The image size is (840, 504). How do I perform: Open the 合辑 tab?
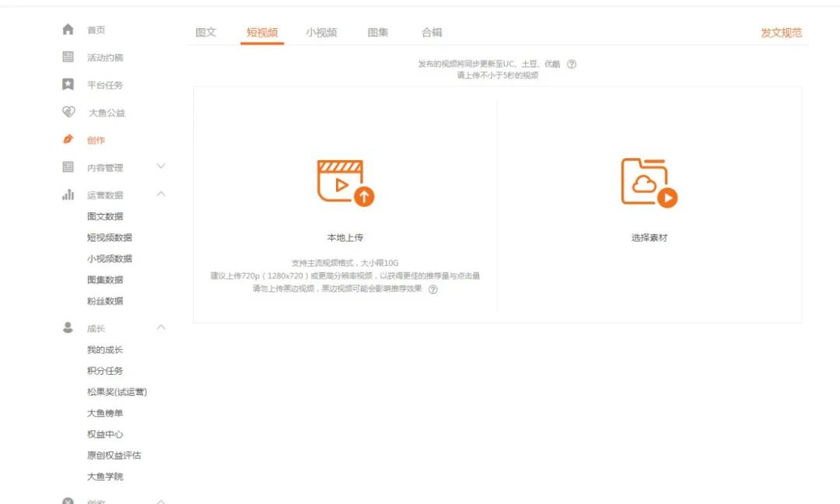pos(433,33)
